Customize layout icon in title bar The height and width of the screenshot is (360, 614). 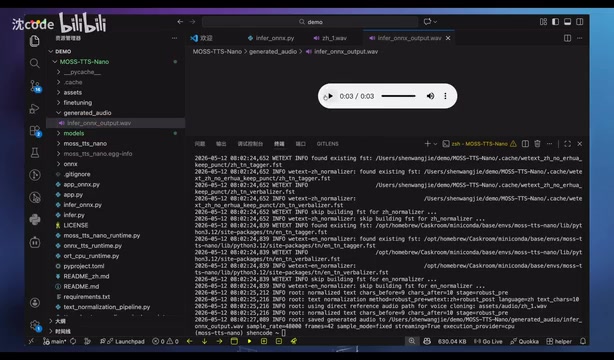click(543, 22)
